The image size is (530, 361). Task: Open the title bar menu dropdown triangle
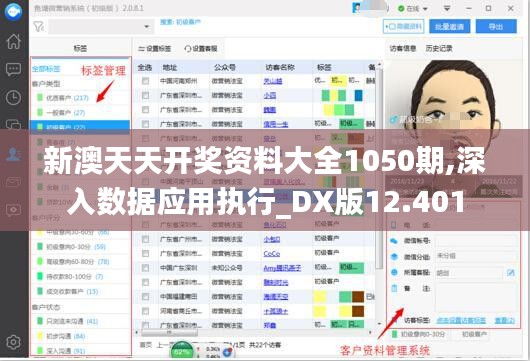click(447, 8)
